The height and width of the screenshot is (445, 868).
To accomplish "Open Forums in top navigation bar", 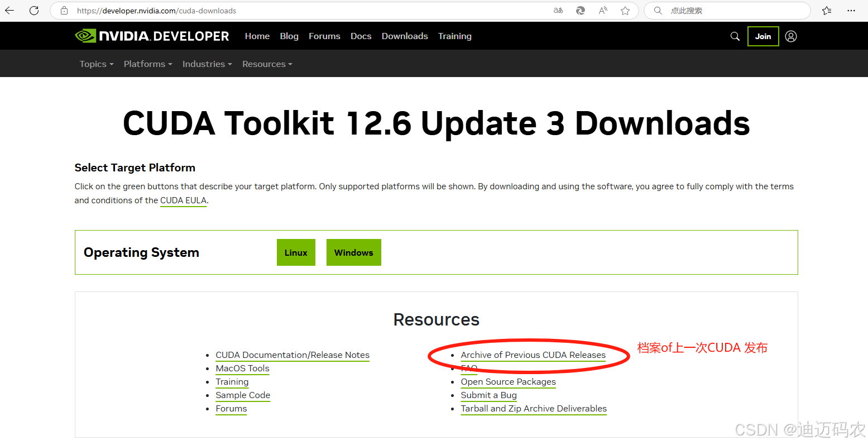I will point(324,36).
